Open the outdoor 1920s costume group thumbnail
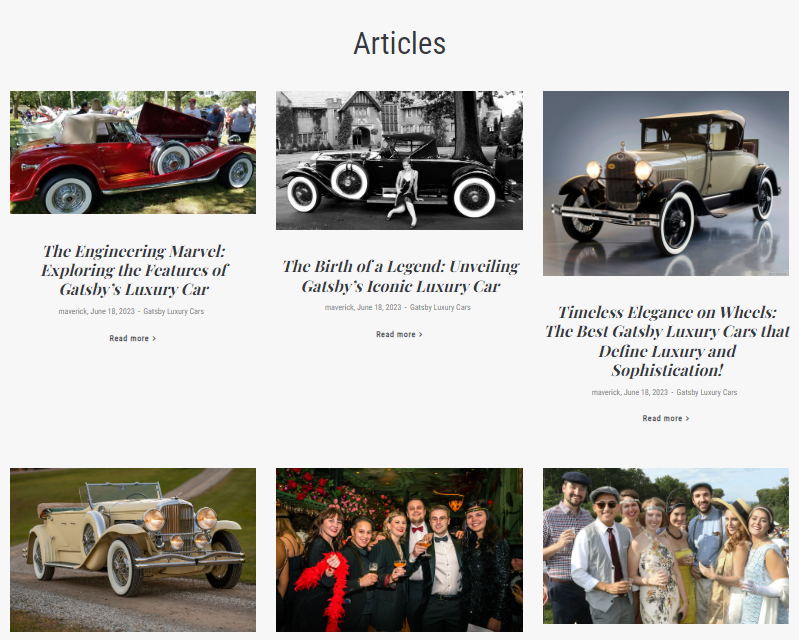The height and width of the screenshot is (640, 799). 665,549
